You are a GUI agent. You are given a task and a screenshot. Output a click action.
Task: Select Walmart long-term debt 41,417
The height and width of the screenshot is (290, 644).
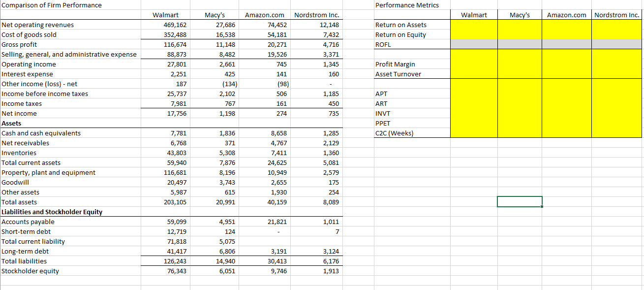[177, 251]
